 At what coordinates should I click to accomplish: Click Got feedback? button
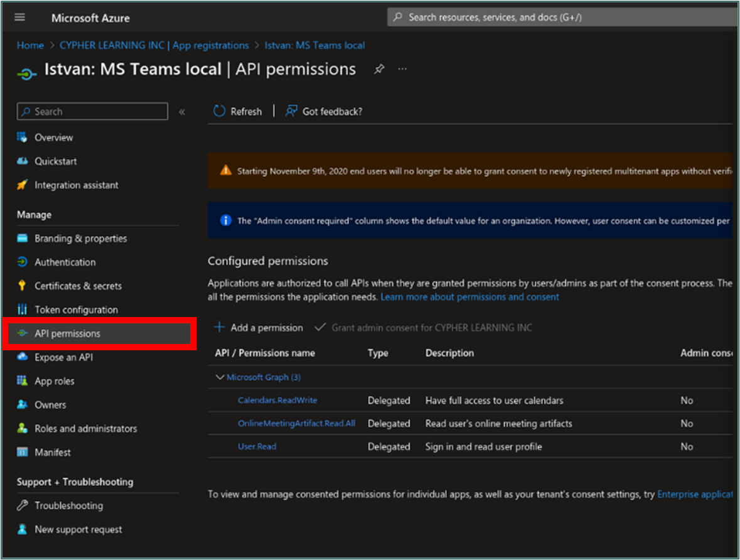tap(324, 111)
